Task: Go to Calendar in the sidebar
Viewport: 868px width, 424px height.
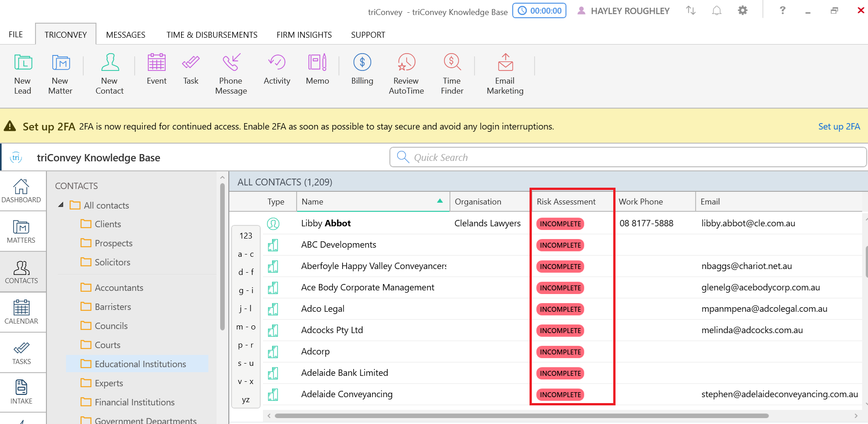Action: [x=21, y=312]
